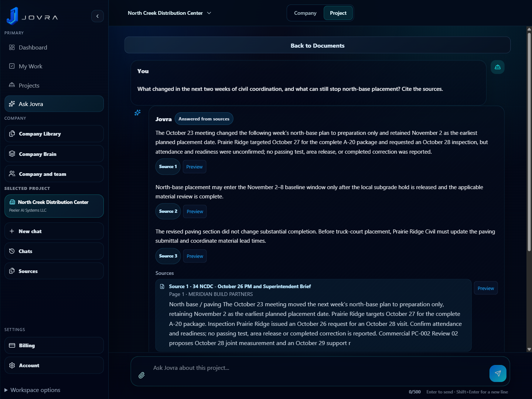The height and width of the screenshot is (399, 532).
Task: Click the Jovra logo
Action: [x=32, y=16]
